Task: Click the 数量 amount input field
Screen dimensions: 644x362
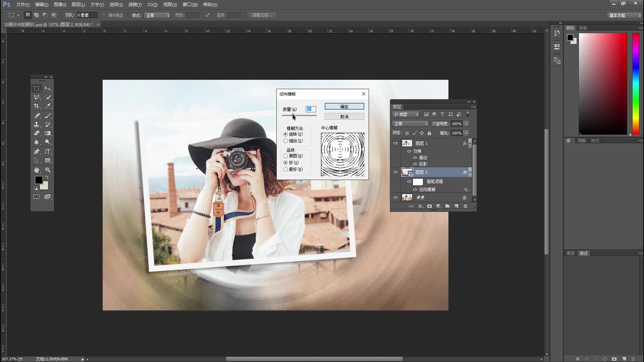Action: (311, 109)
